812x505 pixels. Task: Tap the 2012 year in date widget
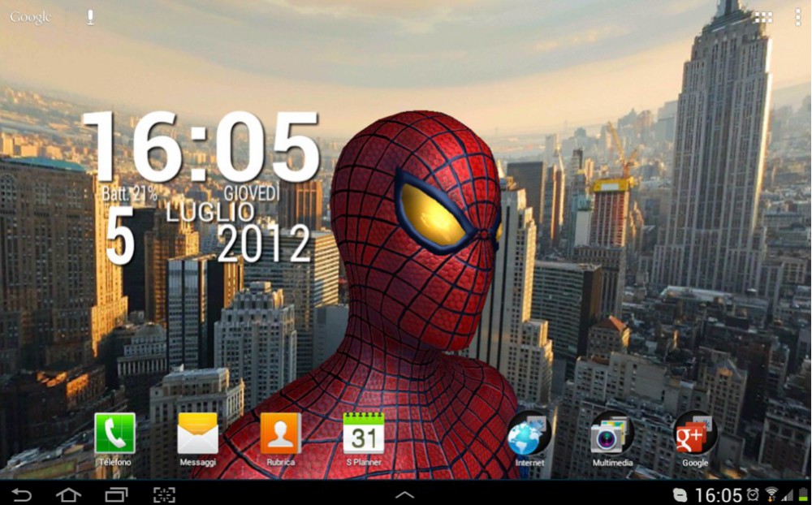tap(264, 244)
